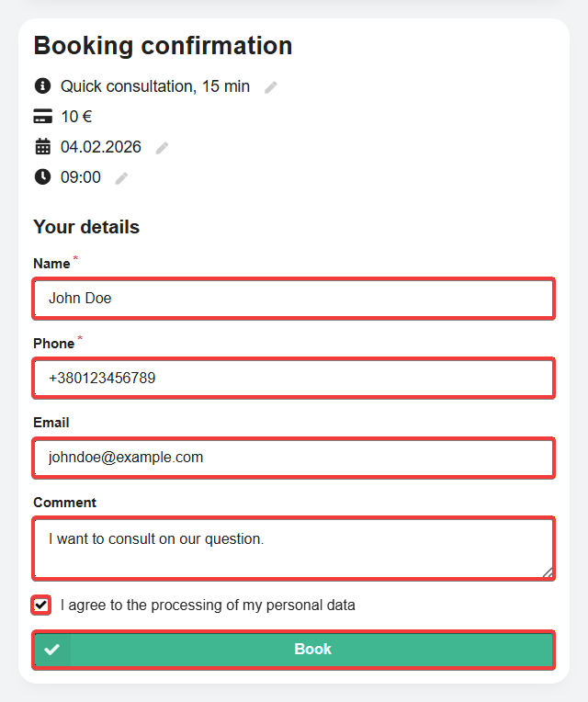This screenshot has width=588, height=702.
Task: Focus the Name field containing John Doe
Action: tap(294, 299)
